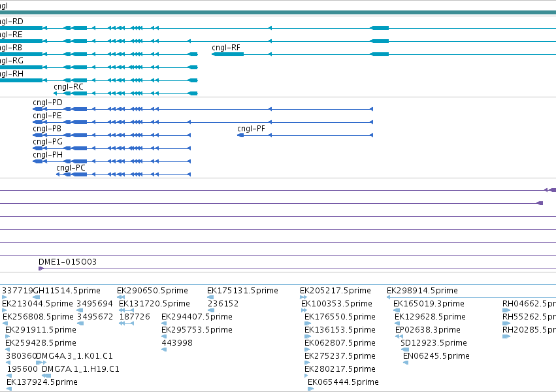This screenshot has height=392, width=556.
Task: Open EST EK136153.5prime
Action: click(x=340, y=330)
